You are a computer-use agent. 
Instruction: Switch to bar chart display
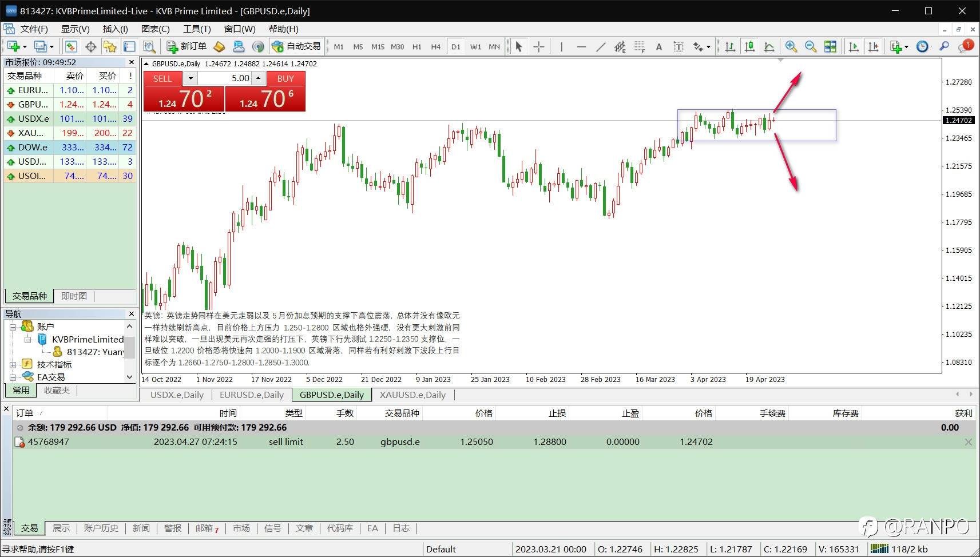(x=730, y=46)
